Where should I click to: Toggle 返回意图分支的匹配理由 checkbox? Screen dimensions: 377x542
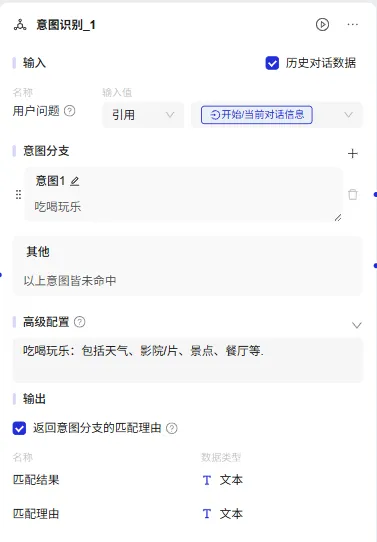coord(19,428)
